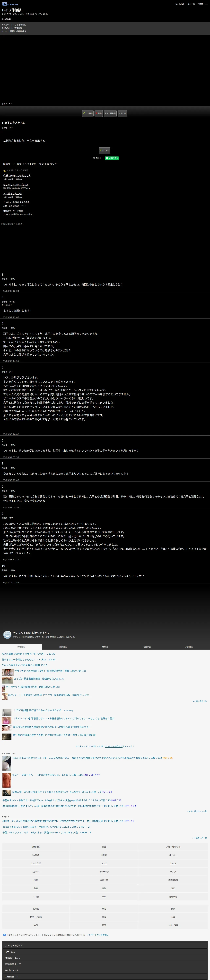Image resolution: width=210 pixels, height=980 pixels.
Task: Choose the 東海 region cell
Action: [x=104, y=917]
